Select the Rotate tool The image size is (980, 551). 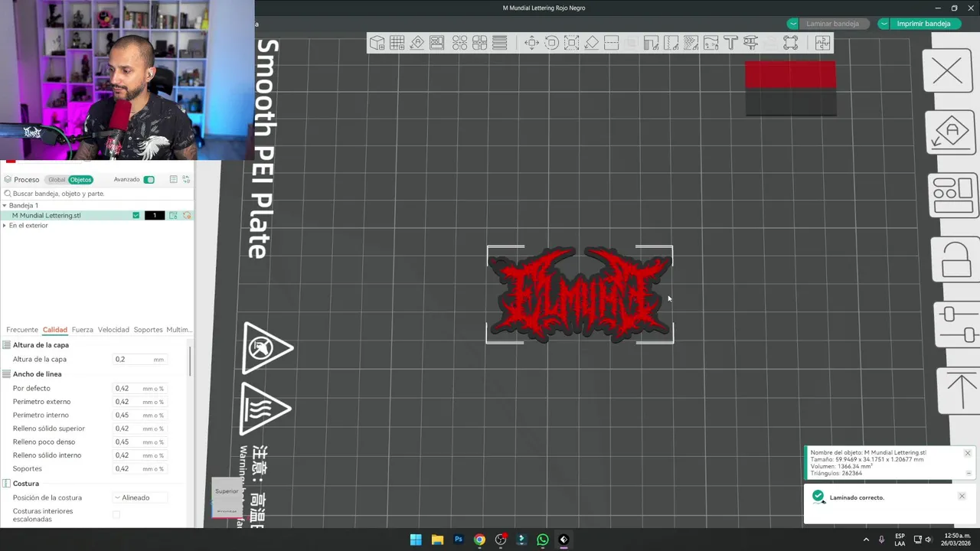[x=551, y=44]
